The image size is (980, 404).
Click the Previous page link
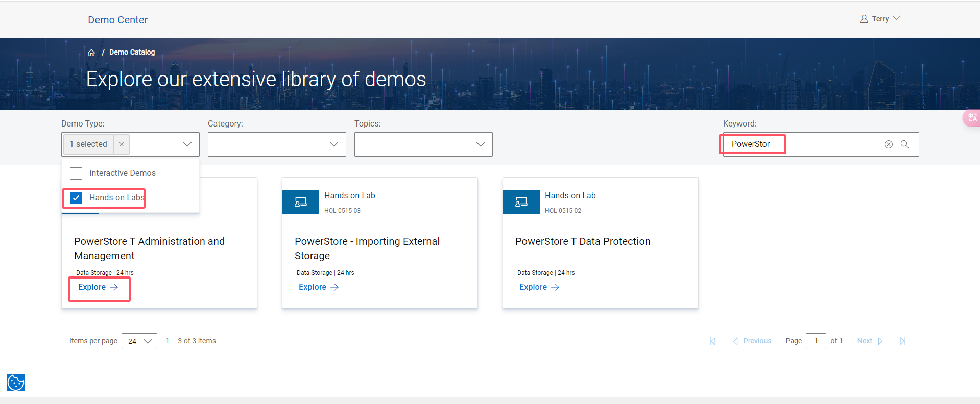pos(752,341)
